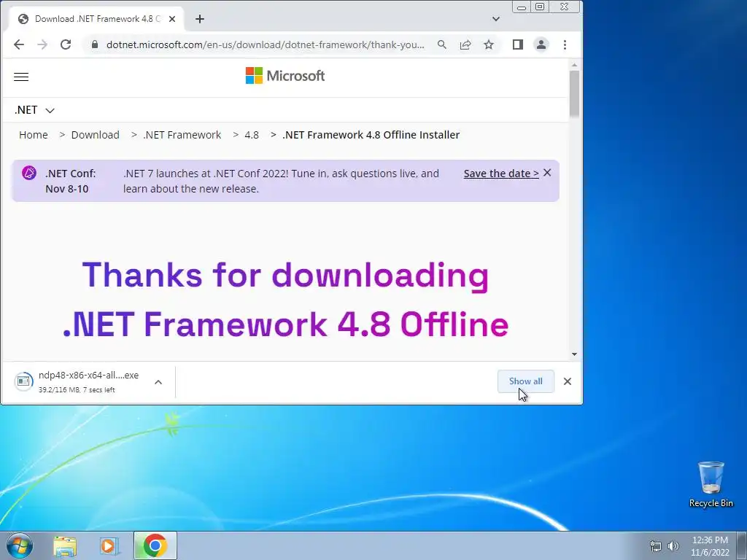Close the Download .NET Framework tab
Image resolution: width=747 pixels, height=560 pixels.
tap(172, 19)
